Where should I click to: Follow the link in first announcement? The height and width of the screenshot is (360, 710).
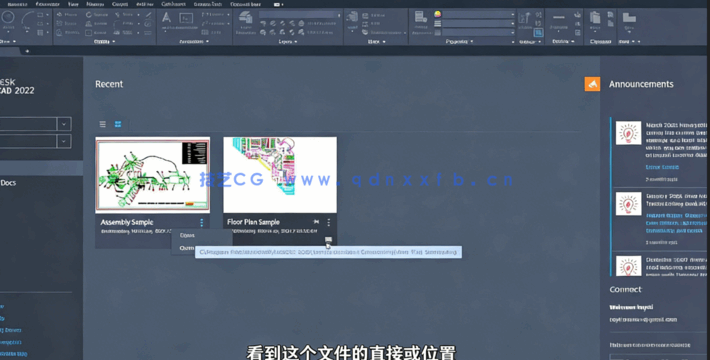click(662, 167)
